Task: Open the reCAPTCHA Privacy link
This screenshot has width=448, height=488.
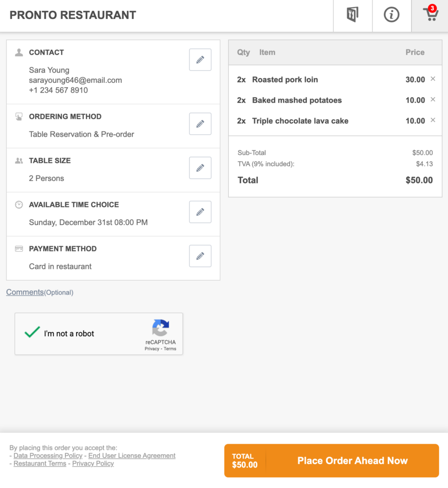Action: [152, 349]
